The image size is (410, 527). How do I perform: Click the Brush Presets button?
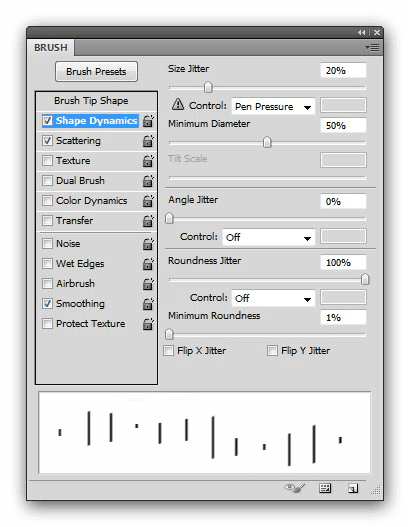tap(96, 72)
